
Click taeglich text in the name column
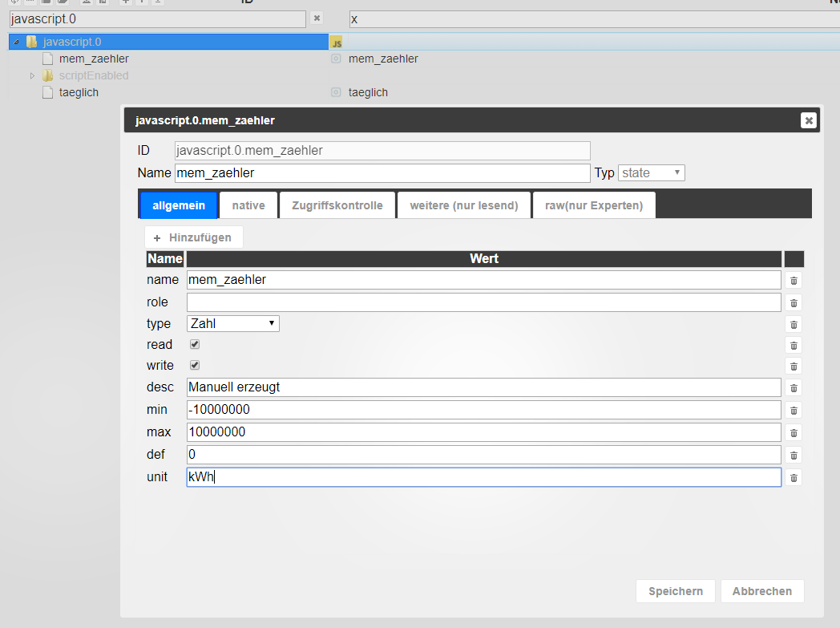point(368,93)
